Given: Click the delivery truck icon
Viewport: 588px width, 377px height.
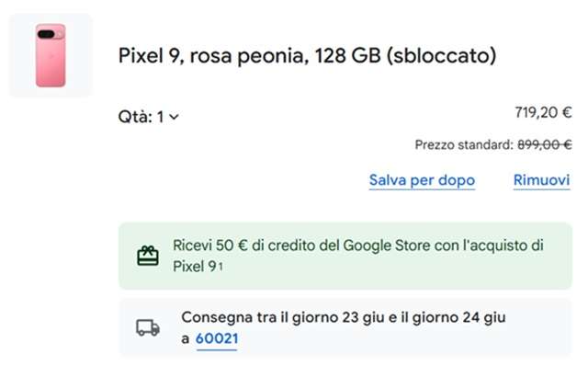Looking at the screenshot, I should [147, 327].
